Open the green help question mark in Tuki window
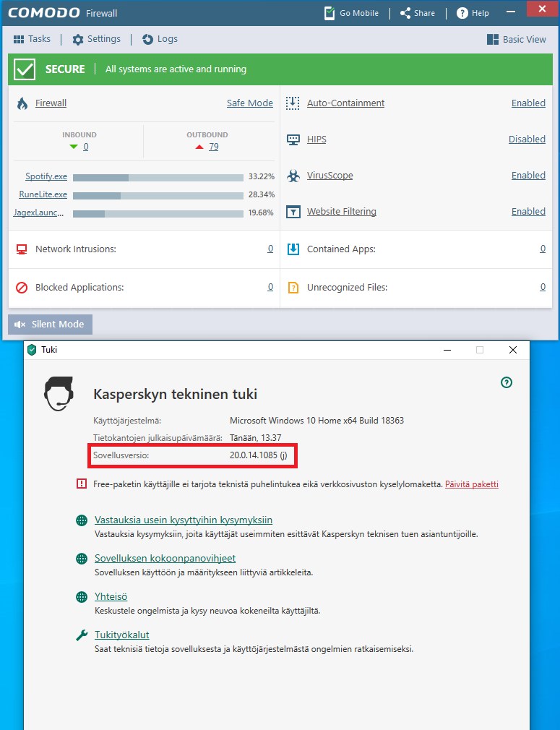This screenshot has width=560, height=730. [507, 382]
